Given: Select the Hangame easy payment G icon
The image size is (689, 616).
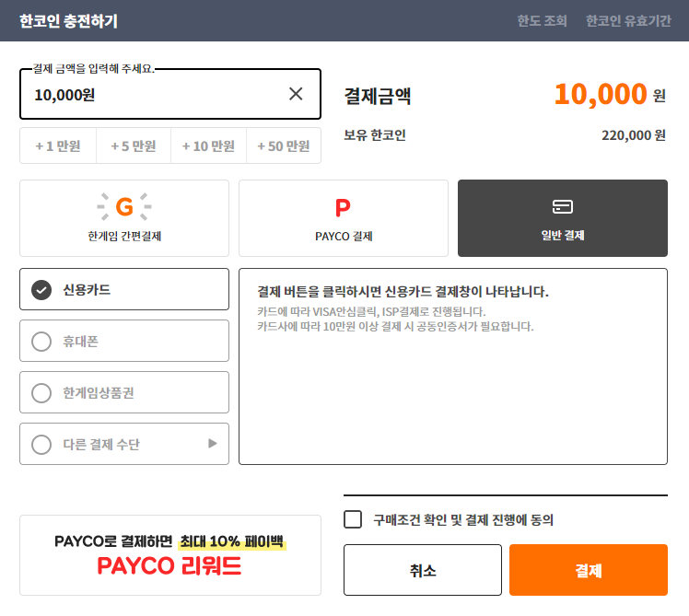Looking at the screenshot, I should (x=124, y=206).
